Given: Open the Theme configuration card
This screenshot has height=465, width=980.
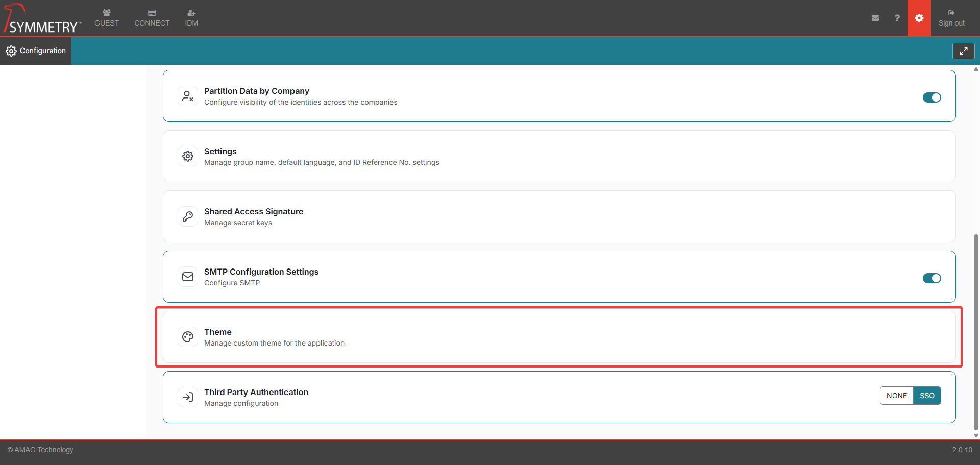Looking at the screenshot, I should pyautogui.click(x=559, y=337).
